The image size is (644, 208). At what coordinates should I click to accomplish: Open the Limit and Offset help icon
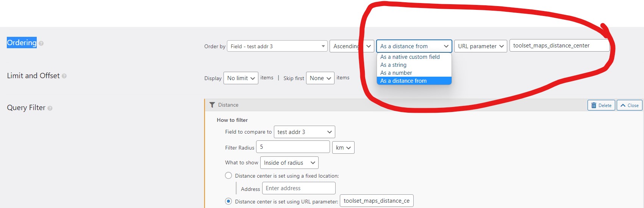click(64, 76)
